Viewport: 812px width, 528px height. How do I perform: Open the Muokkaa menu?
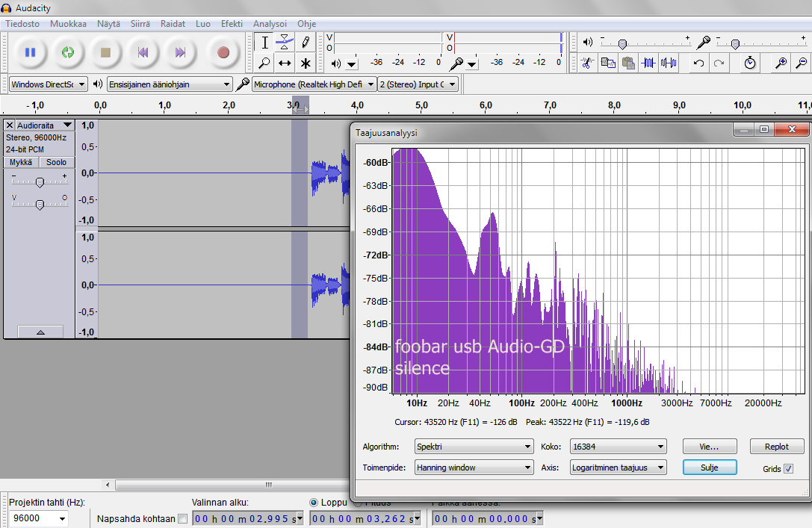(68, 24)
